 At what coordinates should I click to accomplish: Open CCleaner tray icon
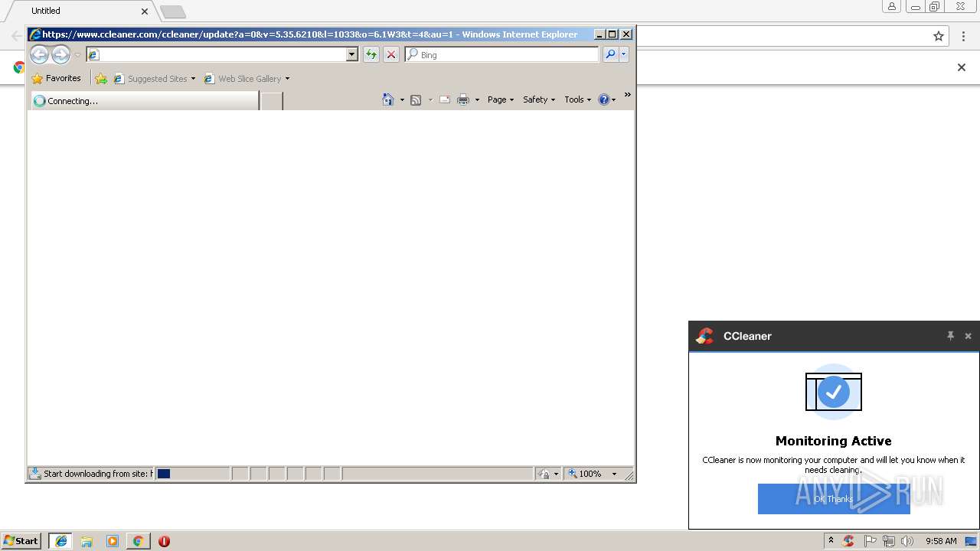[x=848, y=541]
